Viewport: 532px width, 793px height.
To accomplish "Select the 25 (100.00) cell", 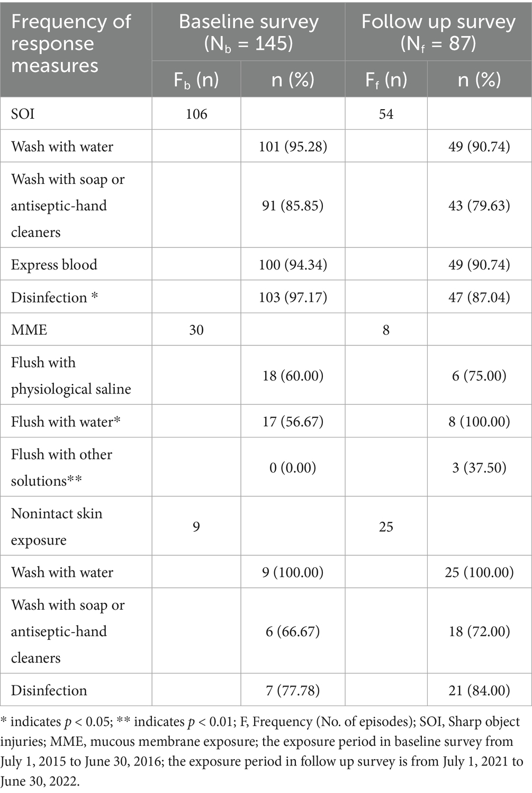I will coord(479,572).
